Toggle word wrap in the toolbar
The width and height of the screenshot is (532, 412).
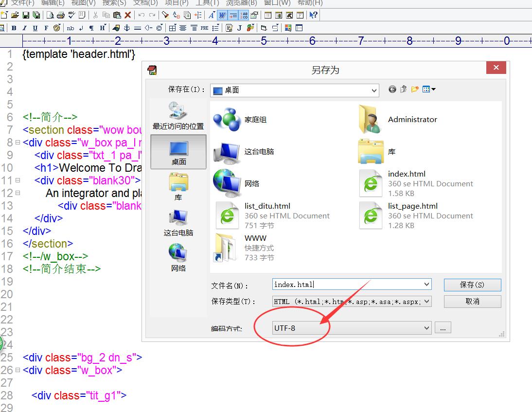coord(222,15)
